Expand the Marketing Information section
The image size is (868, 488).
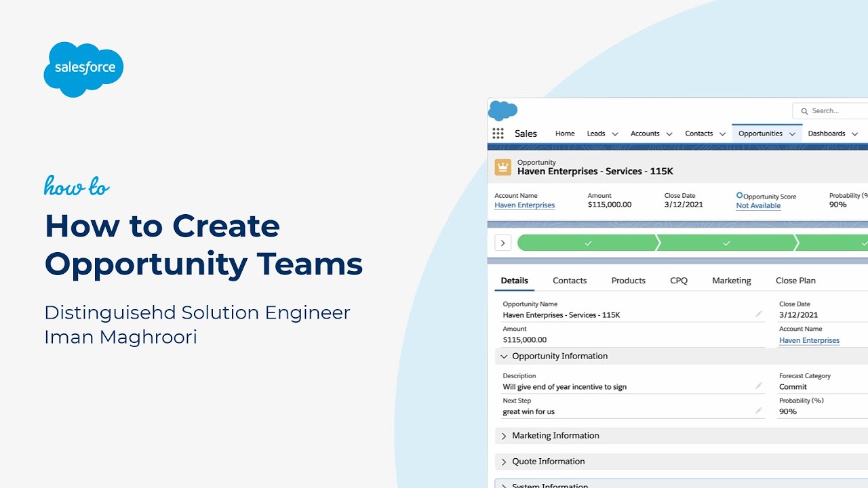tap(504, 436)
